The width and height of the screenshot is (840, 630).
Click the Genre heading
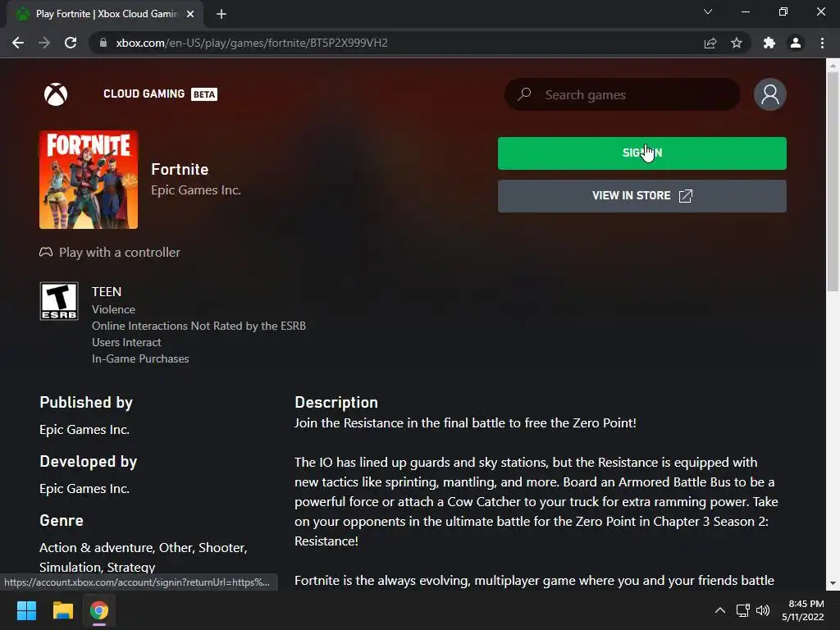[x=62, y=520]
